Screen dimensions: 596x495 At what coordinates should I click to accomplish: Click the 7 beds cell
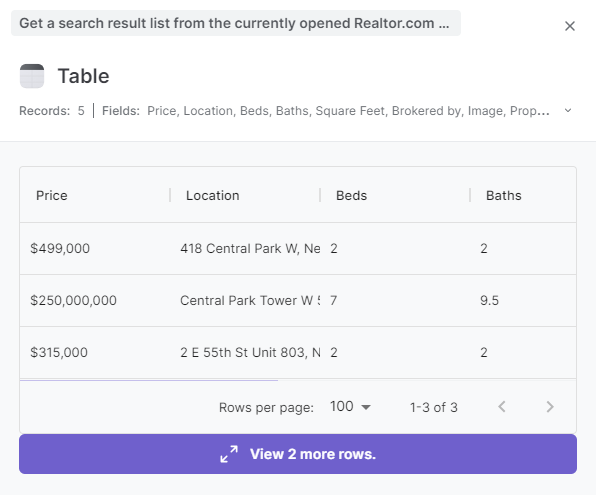[395, 301]
